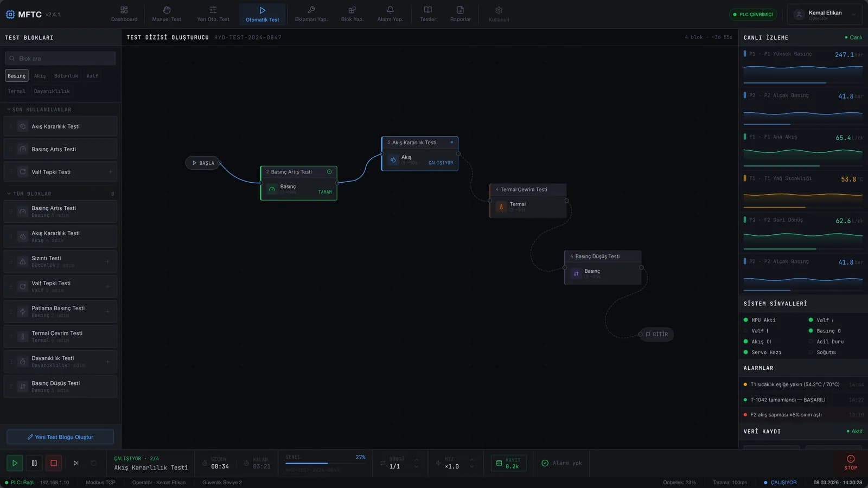The height and width of the screenshot is (488, 868).
Task: Skip to next test step
Action: (76, 463)
